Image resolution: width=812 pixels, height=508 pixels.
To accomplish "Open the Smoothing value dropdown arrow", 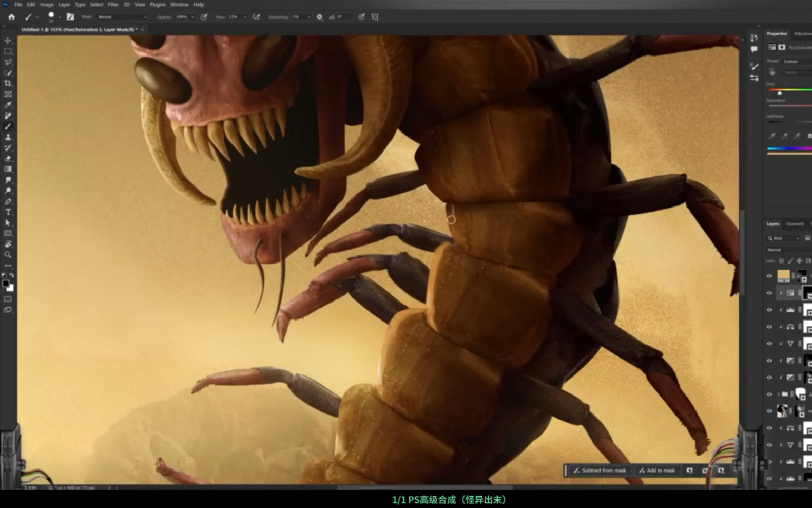I will click(308, 17).
